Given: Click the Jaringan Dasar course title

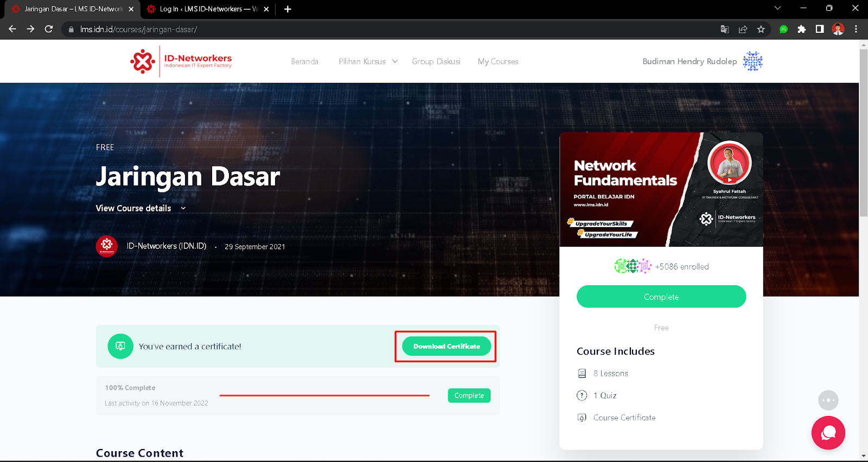Looking at the screenshot, I should click(188, 177).
